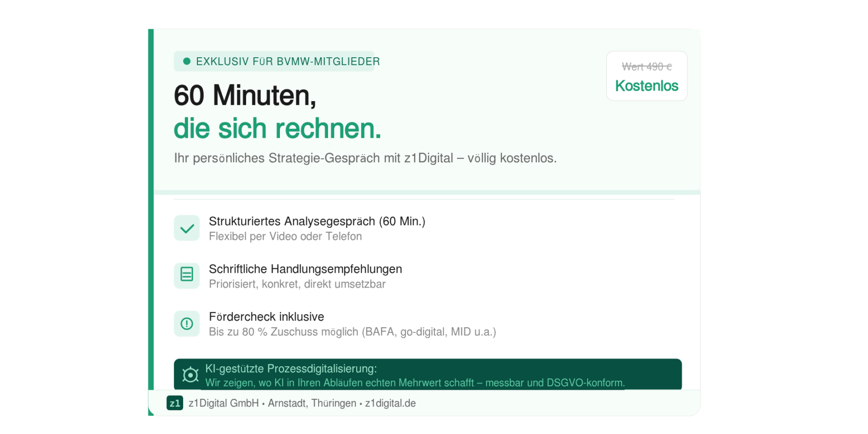Select the document icon next to Schriftliche Handlungsempfehlungen
This screenshot has height=434, width=868.
(x=186, y=276)
